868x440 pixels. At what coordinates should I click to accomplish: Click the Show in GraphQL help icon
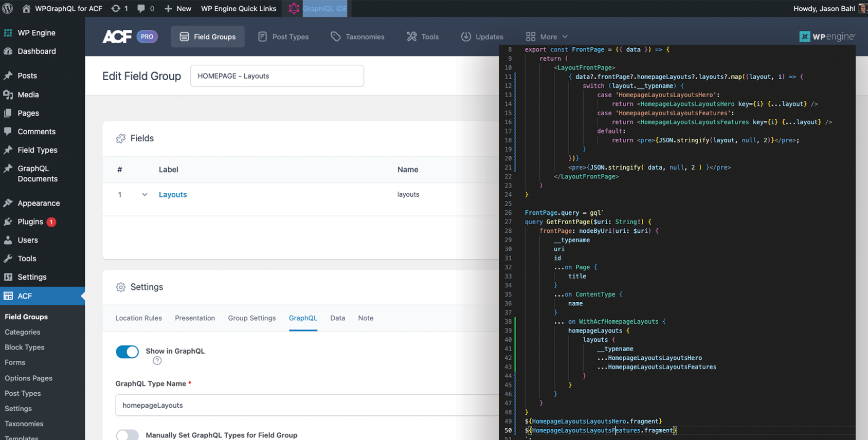(157, 361)
